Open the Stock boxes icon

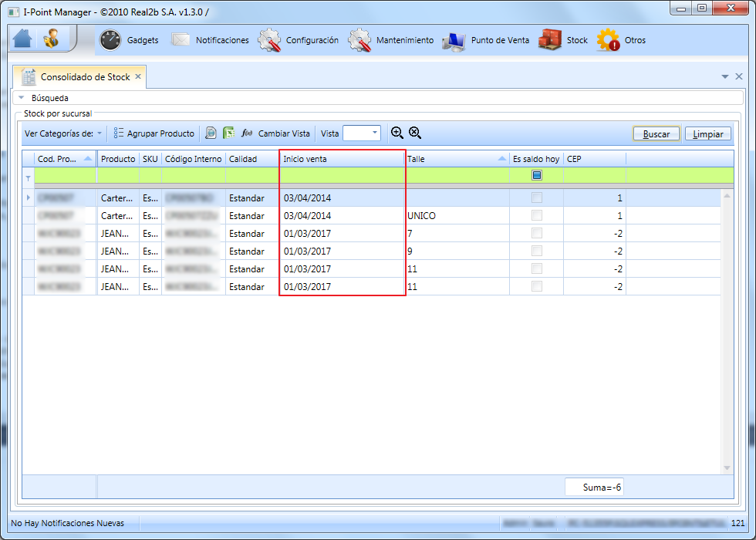[550, 40]
